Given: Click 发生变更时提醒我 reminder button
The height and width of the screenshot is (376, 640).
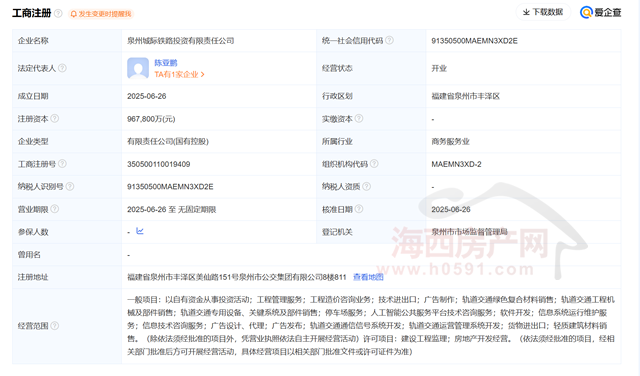Looking at the screenshot, I should 101,14.
